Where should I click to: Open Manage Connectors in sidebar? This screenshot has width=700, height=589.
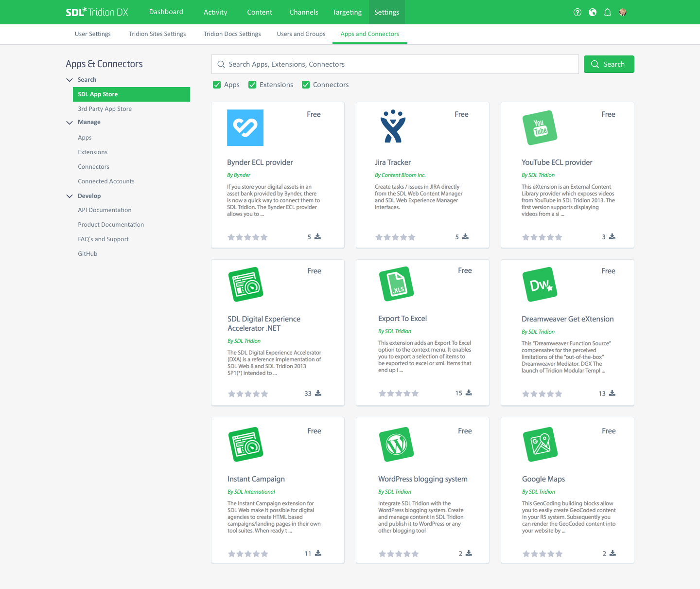click(93, 167)
